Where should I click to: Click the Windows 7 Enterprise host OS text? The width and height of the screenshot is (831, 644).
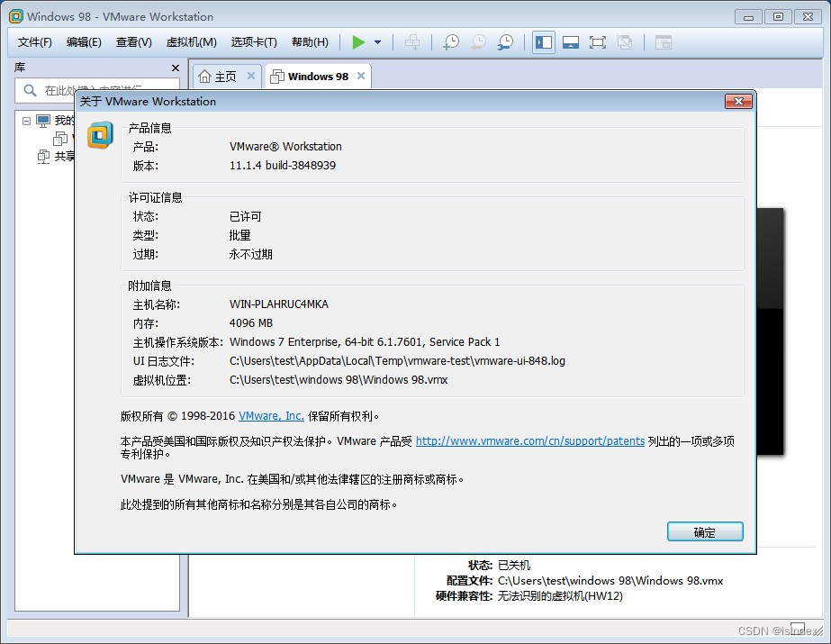pyautogui.click(x=364, y=342)
